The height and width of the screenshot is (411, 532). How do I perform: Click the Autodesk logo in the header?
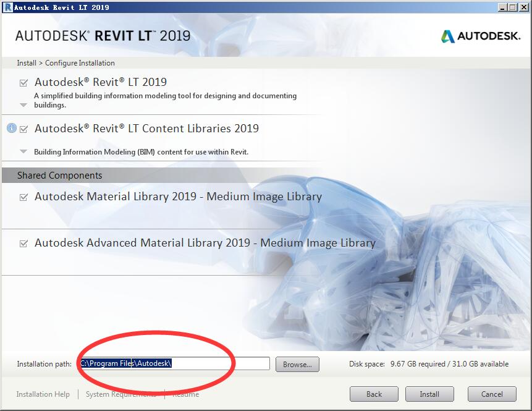click(481, 36)
